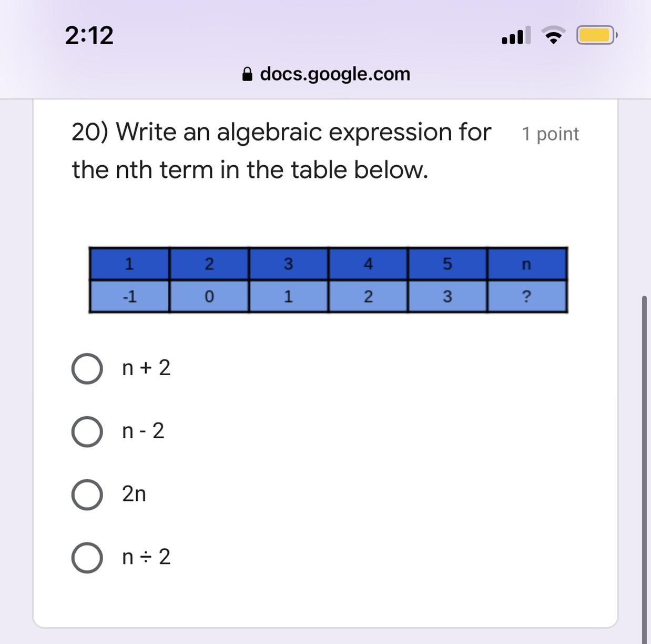Image resolution: width=651 pixels, height=644 pixels.
Task: Tap the cellular signal strength icon
Action: point(515,36)
